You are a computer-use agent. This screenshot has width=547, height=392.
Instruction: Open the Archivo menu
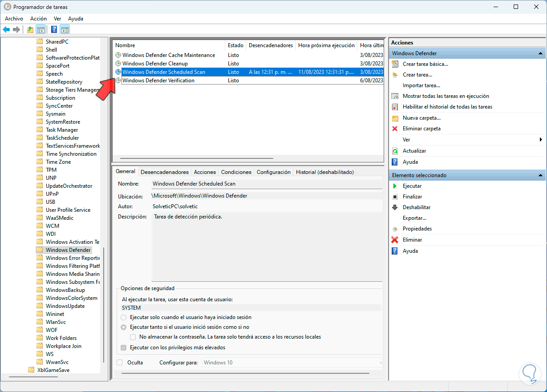14,19
